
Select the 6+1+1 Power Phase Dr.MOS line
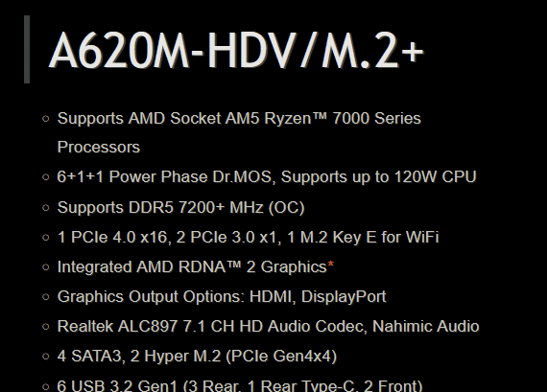267,177
